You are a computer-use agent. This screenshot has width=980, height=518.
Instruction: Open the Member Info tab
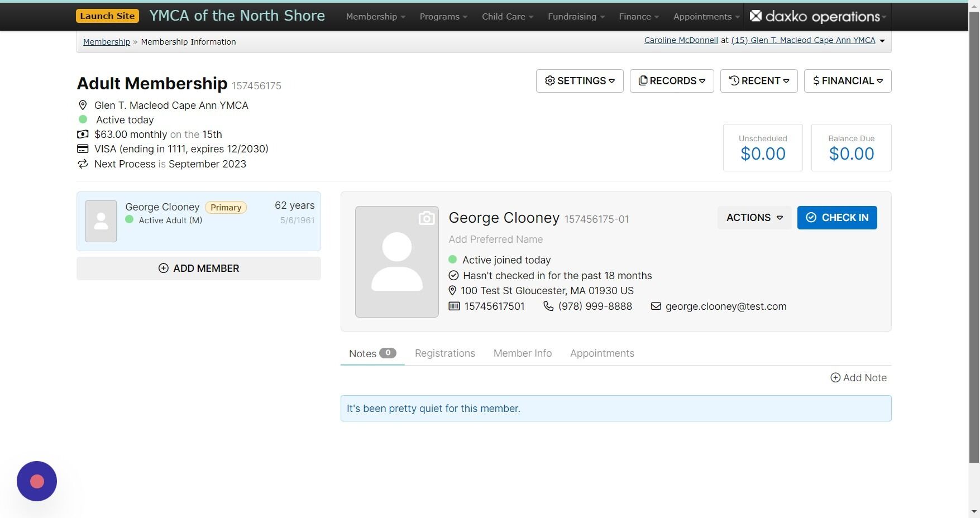(522, 353)
